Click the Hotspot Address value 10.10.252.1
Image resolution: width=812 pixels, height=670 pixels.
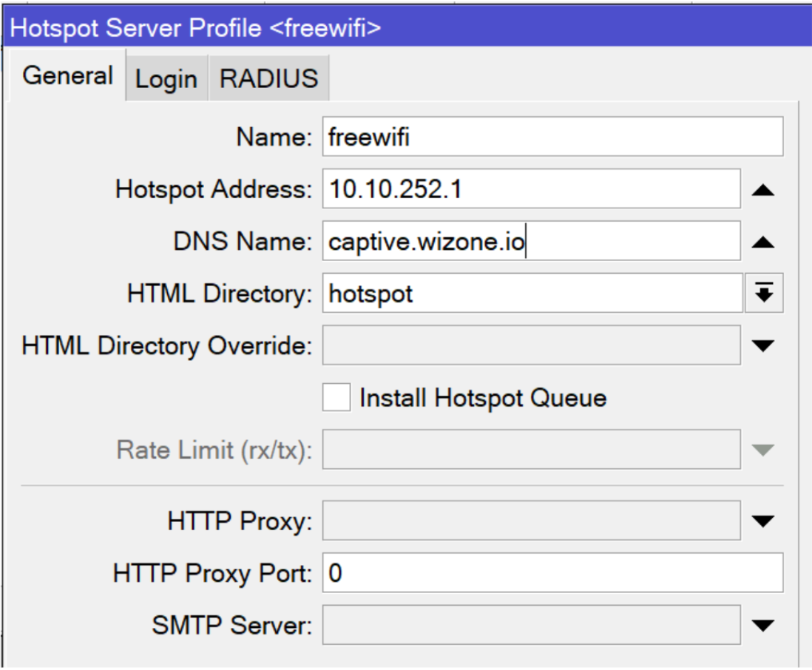(x=518, y=189)
